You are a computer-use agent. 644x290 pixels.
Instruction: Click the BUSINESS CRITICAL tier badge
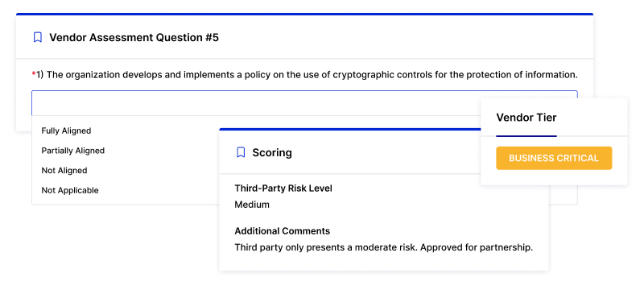pos(554,158)
